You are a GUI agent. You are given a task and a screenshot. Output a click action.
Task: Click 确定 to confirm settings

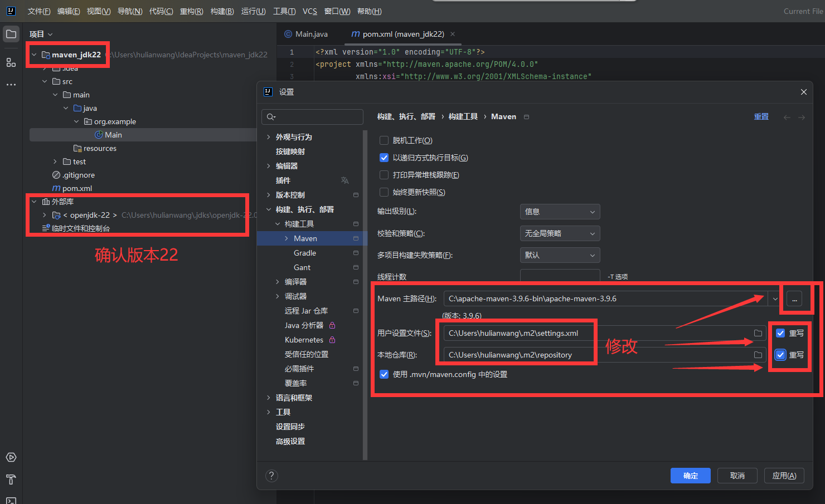pyautogui.click(x=691, y=476)
